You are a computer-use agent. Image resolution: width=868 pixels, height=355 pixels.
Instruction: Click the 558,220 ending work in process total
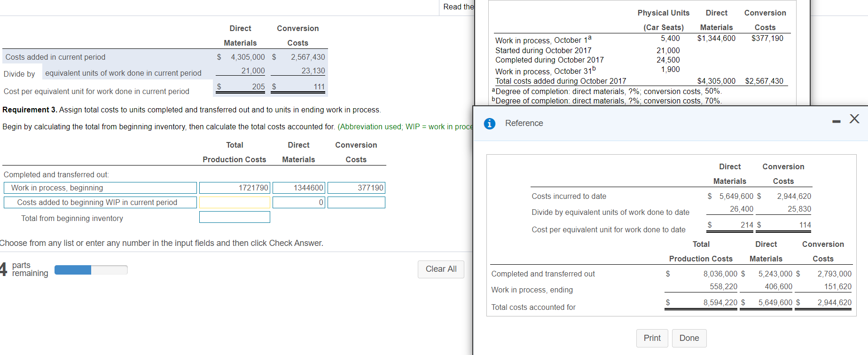coord(724,286)
